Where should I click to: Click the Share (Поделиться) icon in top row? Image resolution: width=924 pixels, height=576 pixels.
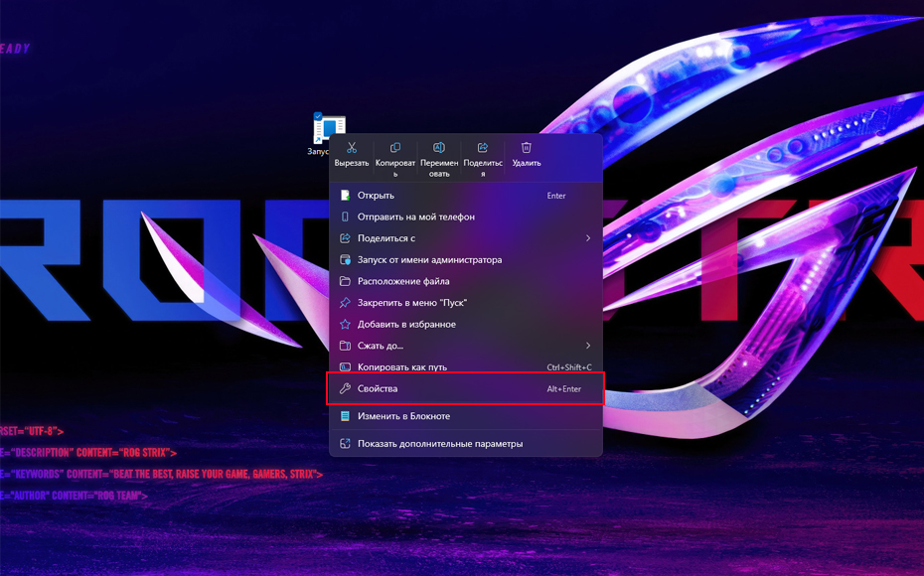point(483,147)
